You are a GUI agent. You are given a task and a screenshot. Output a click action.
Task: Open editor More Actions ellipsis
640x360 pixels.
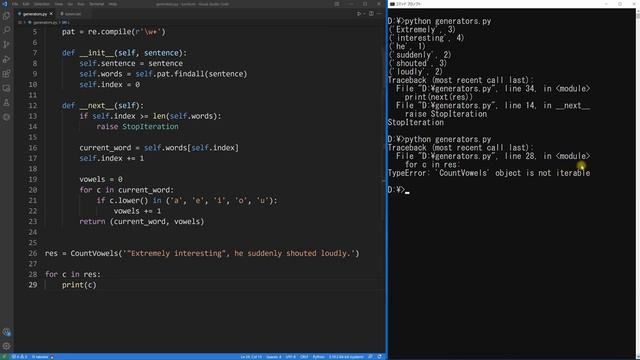(x=379, y=14)
